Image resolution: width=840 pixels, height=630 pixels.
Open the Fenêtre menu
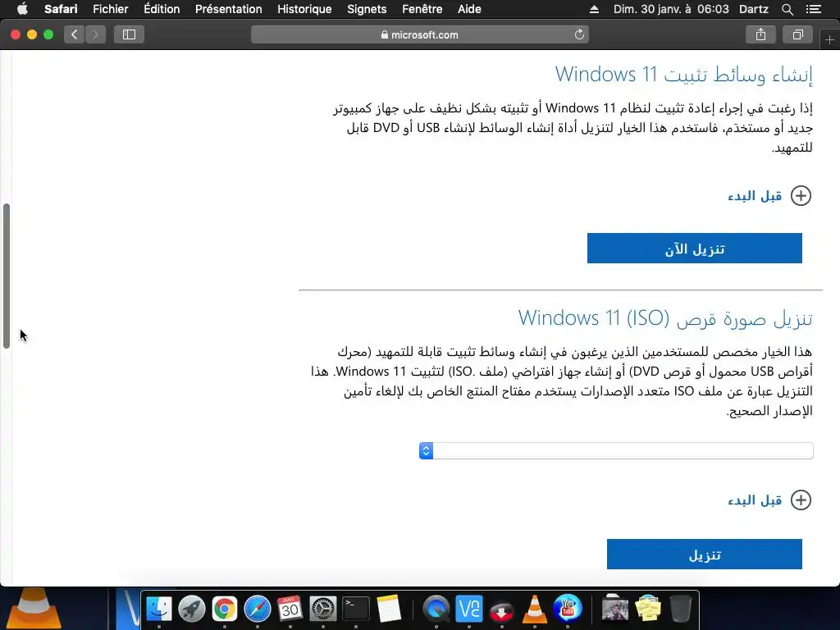(422, 9)
